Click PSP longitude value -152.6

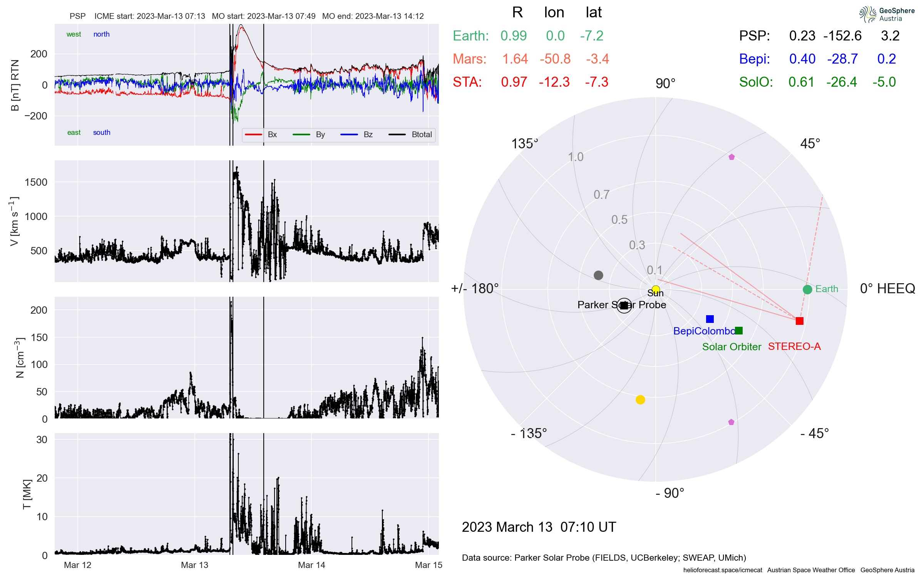pyautogui.click(x=842, y=36)
